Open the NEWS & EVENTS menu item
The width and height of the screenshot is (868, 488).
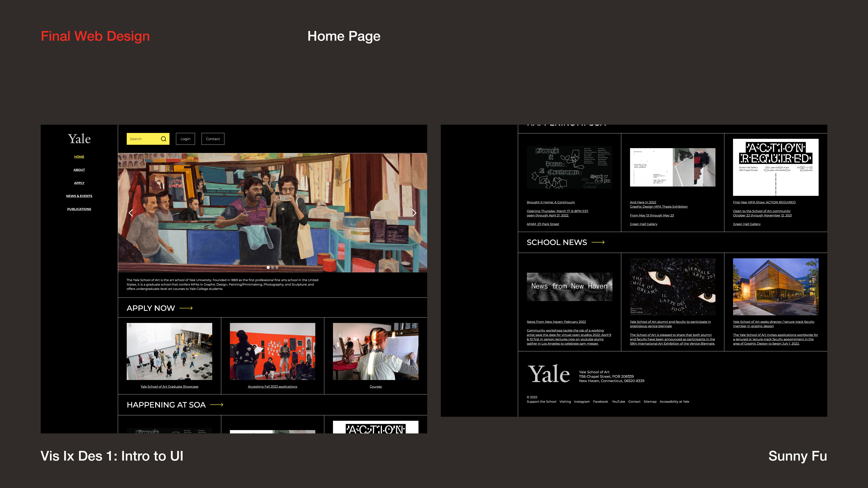(x=79, y=196)
